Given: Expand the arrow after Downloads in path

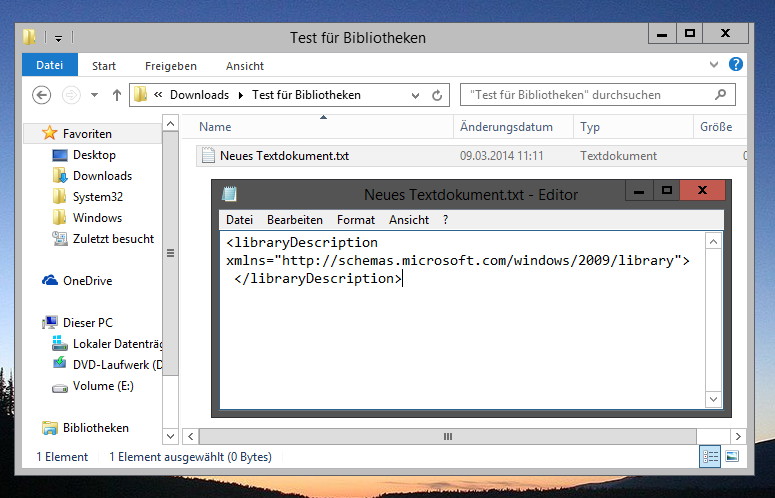Looking at the screenshot, I should (241, 95).
